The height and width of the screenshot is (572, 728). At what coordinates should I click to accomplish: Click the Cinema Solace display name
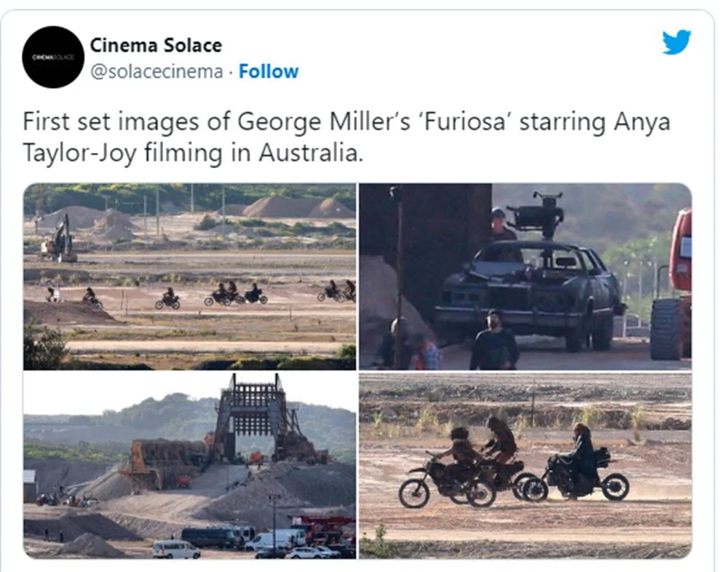tap(156, 45)
